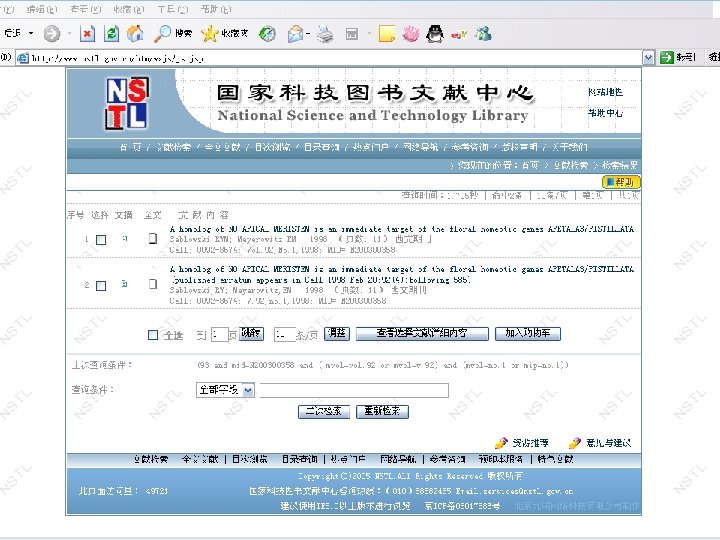Open the Messenger buddy icon
720x540 pixels.
point(483,34)
